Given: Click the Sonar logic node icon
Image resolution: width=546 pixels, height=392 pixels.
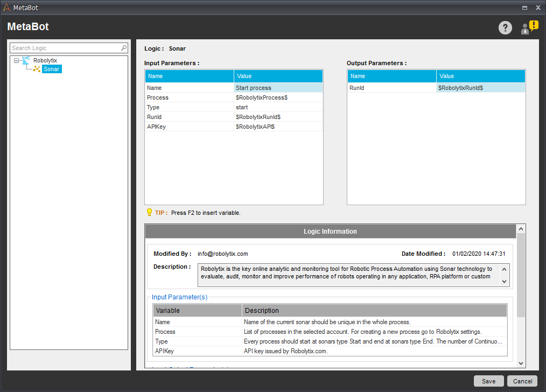Looking at the screenshot, I should pyautogui.click(x=37, y=69).
